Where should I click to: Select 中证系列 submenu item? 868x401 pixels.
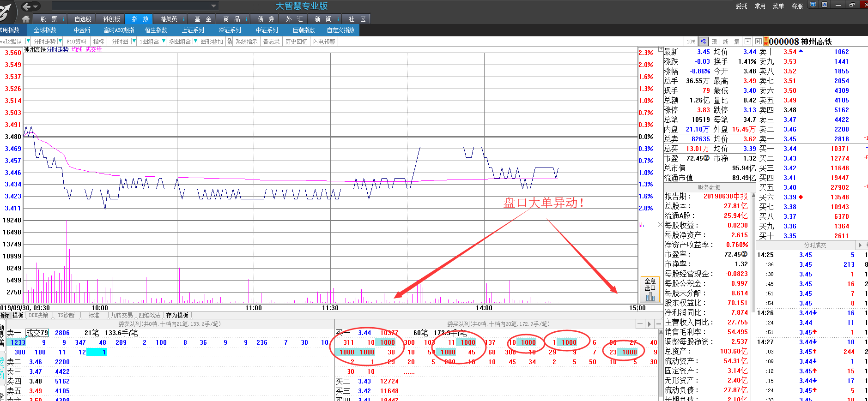point(267,30)
